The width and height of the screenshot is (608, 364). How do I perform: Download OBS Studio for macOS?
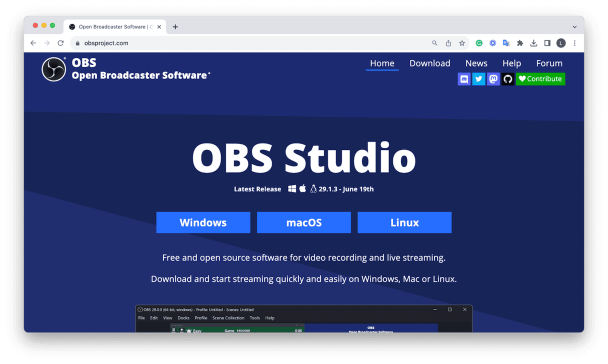303,222
